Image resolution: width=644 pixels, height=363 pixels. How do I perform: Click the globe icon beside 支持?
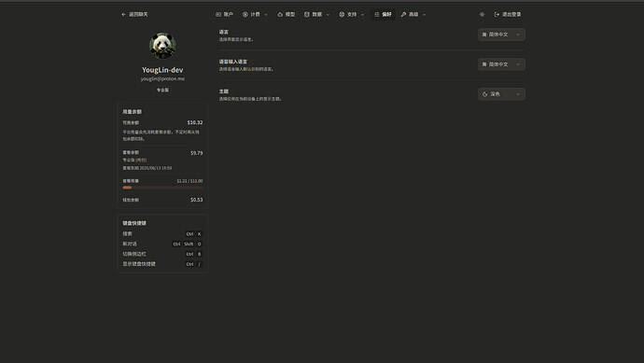342,14
